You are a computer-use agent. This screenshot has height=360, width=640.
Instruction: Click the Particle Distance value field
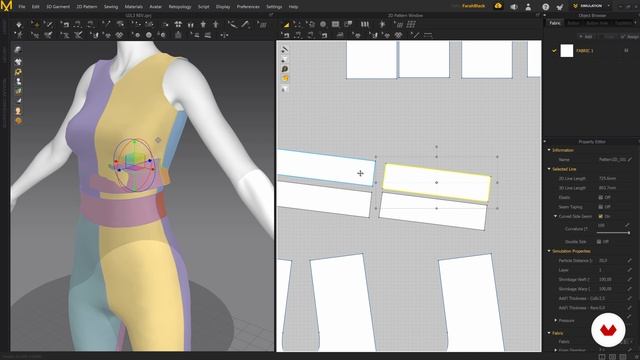pos(611,260)
